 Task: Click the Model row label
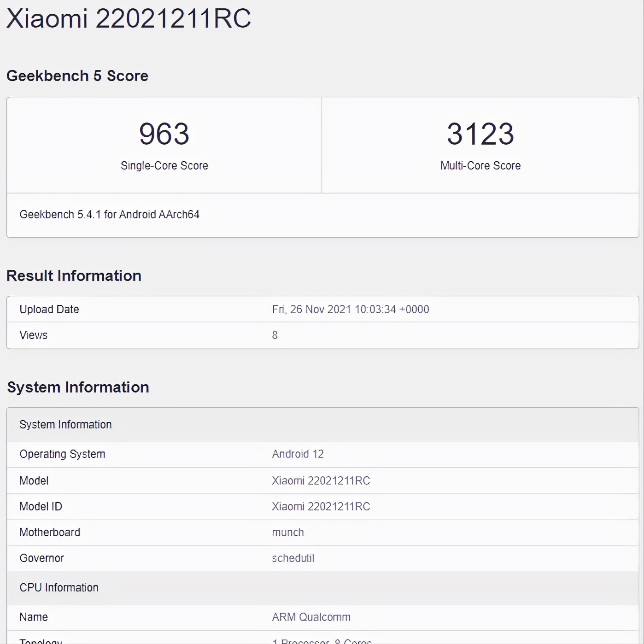pos(34,480)
